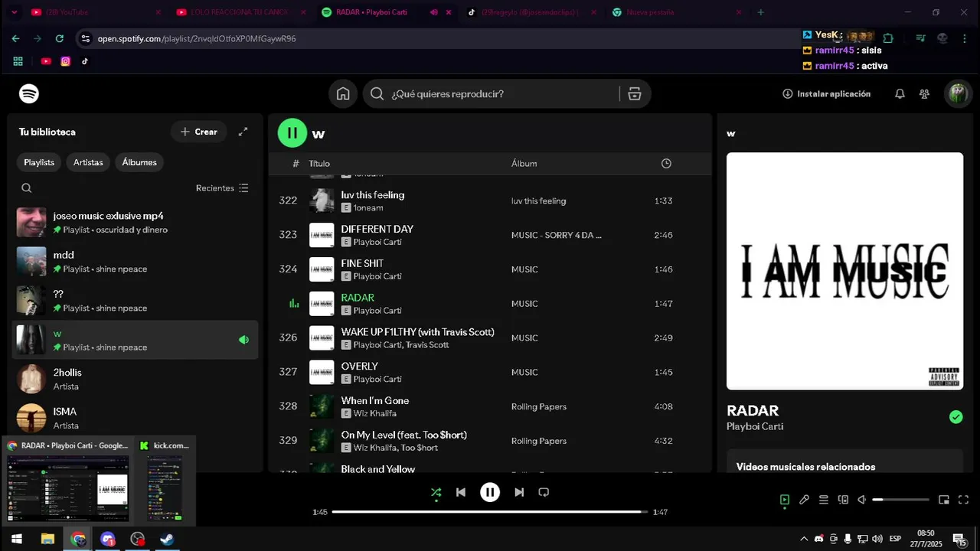Image resolution: width=980 pixels, height=551 pixels.
Task: Toggle repeat mode
Action: (x=544, y=492)
